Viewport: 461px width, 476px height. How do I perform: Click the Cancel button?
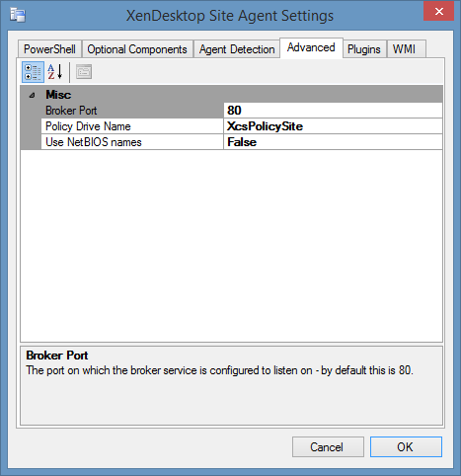(x=328, y=447)
